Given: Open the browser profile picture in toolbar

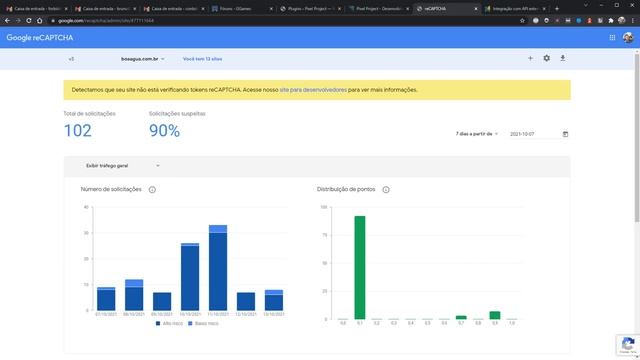Looking at the screenshot, I should (x=621, y=20).
